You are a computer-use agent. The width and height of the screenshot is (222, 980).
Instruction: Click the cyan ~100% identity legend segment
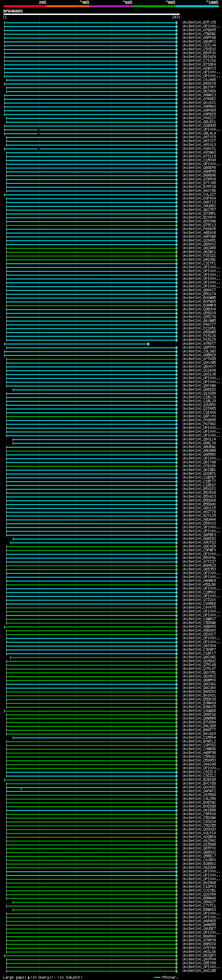tap(197, 6)
